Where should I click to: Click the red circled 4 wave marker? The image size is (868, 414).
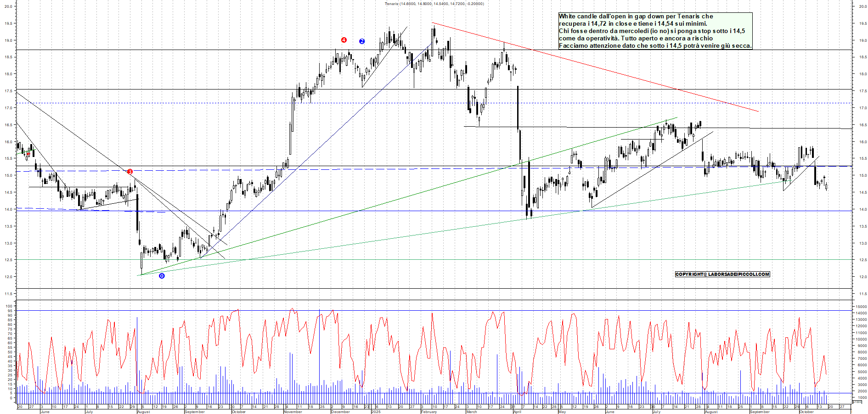[x=344, y=40]
